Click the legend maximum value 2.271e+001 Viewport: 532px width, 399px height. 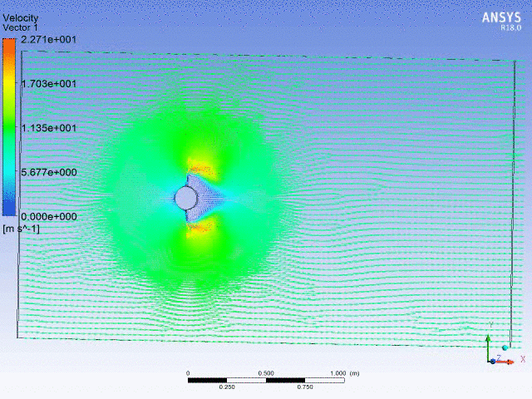point(49,40)
